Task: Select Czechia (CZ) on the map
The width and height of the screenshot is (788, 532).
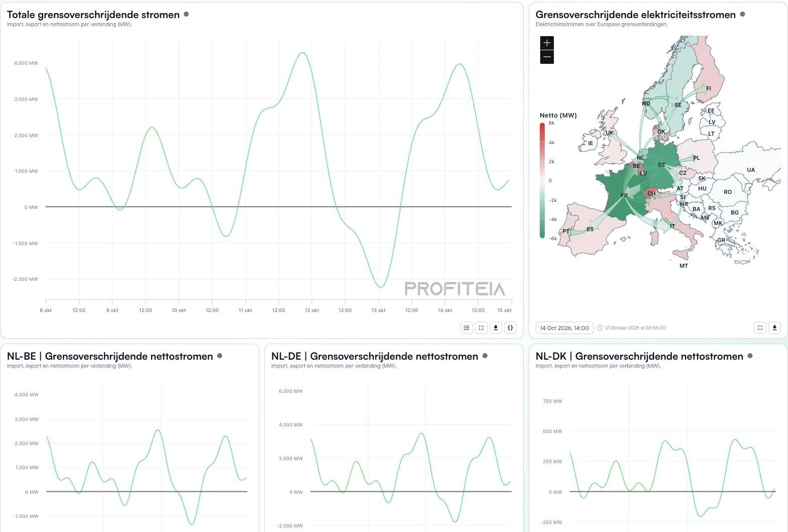Action: coord(683,173)
